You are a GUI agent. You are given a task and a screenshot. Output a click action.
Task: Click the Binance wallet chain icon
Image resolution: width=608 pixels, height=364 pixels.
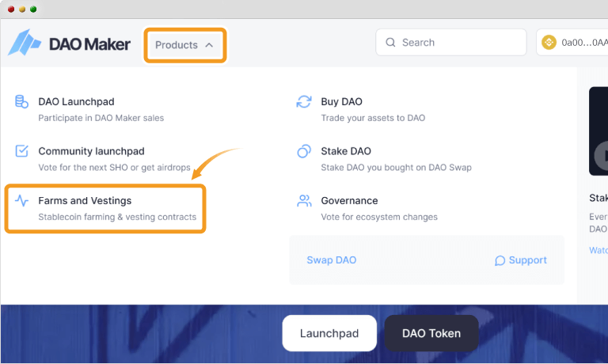549,42
